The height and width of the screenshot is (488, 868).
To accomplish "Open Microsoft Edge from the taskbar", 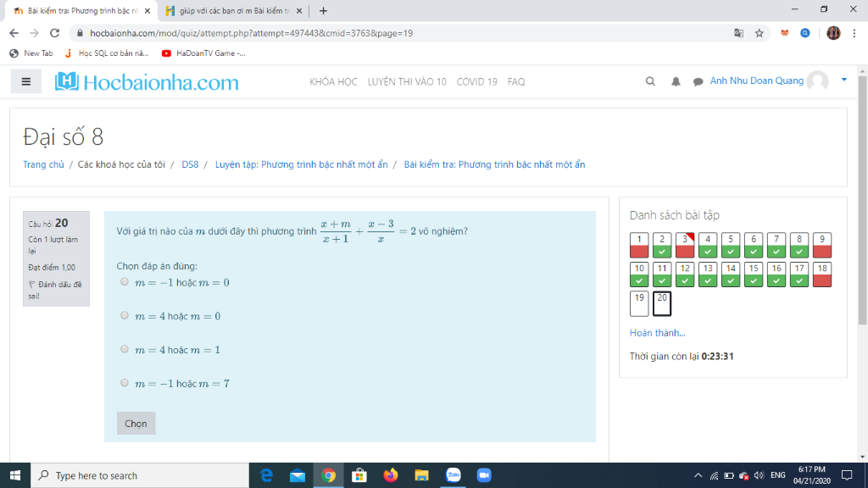I will 266,475.
